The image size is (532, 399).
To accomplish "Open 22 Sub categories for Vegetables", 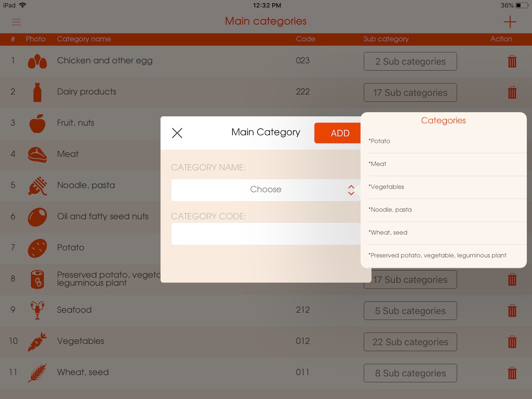I will (410, 342).
